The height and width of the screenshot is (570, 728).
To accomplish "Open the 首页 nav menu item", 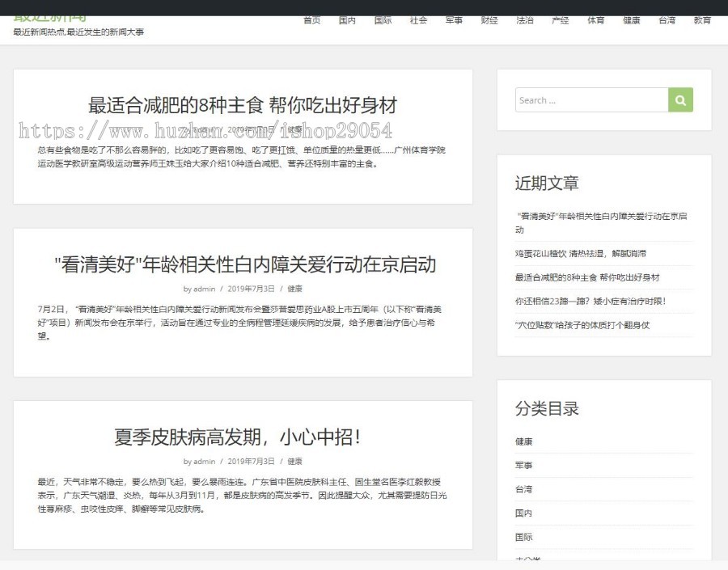I will (311, 21).
